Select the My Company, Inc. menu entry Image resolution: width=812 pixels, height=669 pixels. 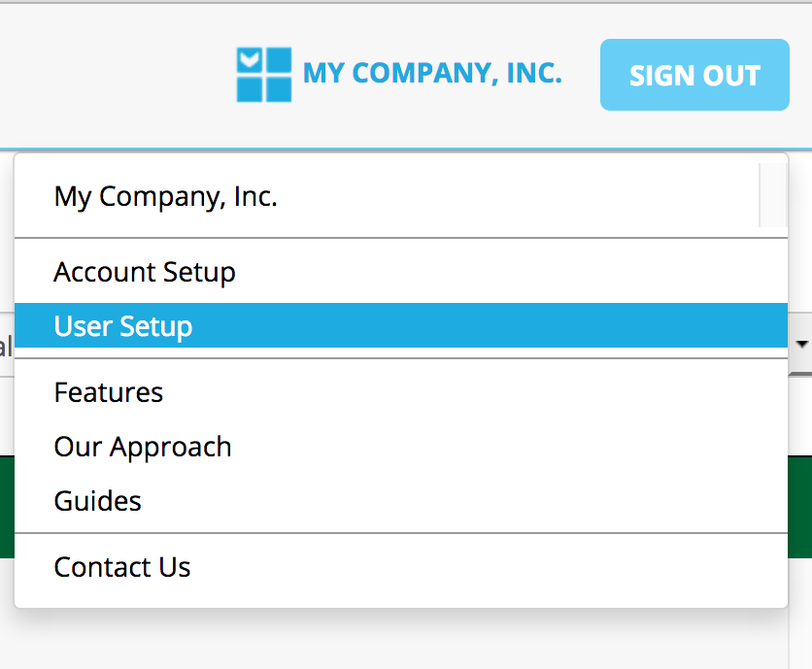(x=166, y=197)
